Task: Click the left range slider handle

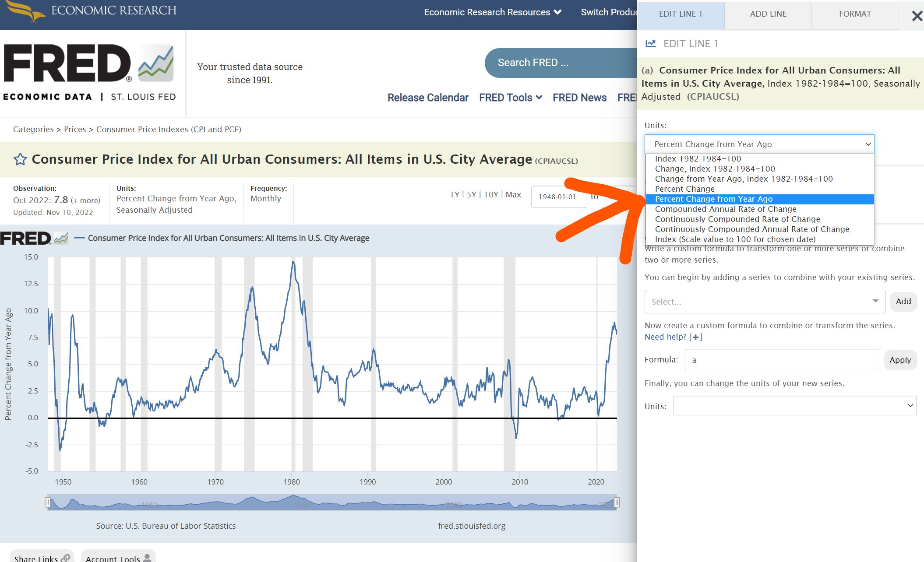Action: pyautogui.click(x=47, y=502)
